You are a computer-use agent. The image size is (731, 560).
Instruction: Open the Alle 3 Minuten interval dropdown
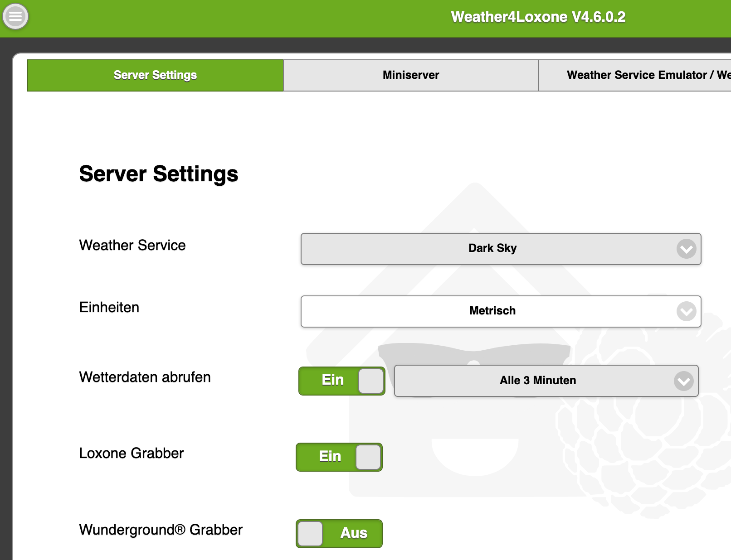546,381
